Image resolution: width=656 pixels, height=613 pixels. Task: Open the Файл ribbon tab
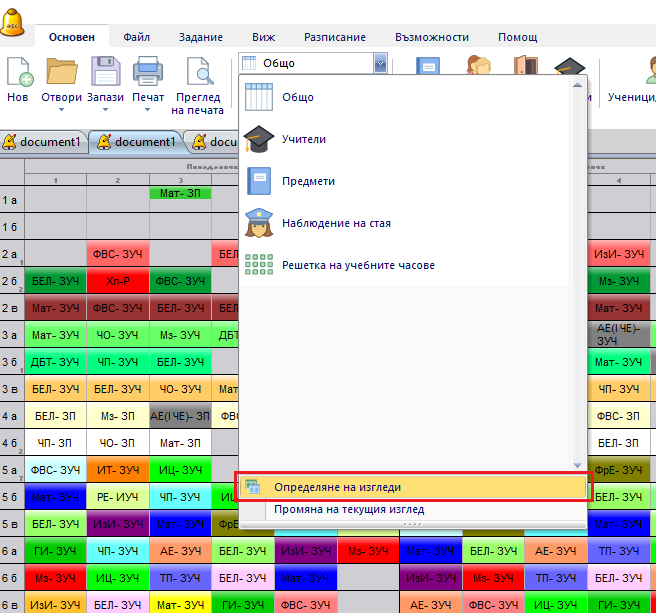(137, 37)
